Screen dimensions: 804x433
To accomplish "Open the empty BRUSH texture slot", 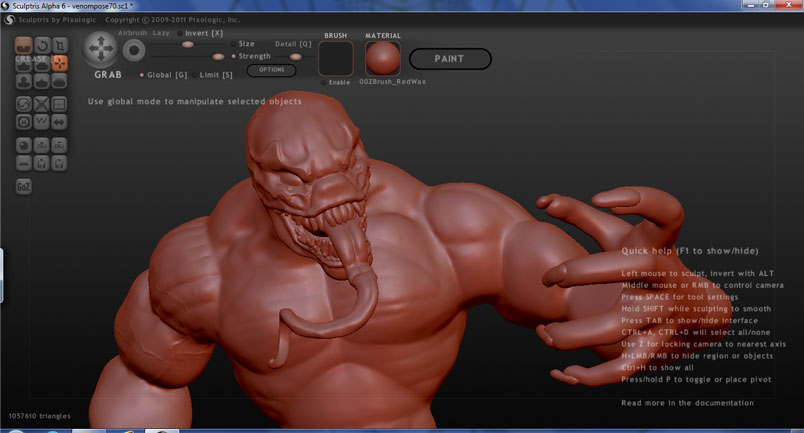I will coord(336,58).
